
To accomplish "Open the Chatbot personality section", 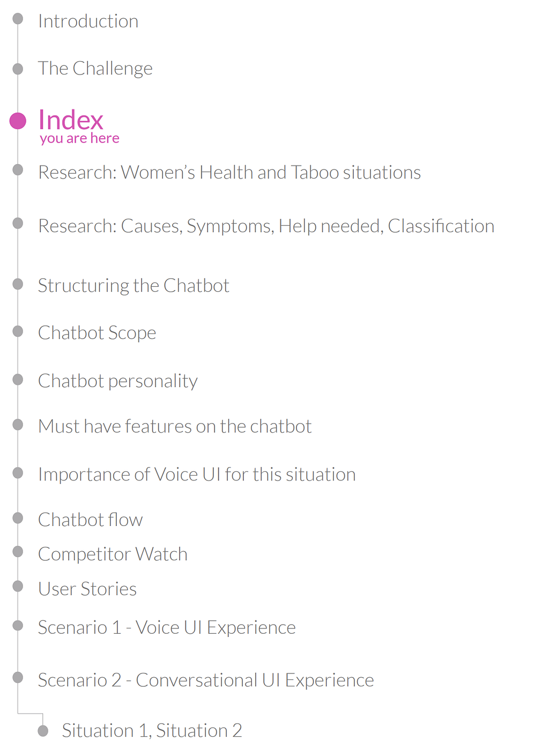I will click(118, 381).
